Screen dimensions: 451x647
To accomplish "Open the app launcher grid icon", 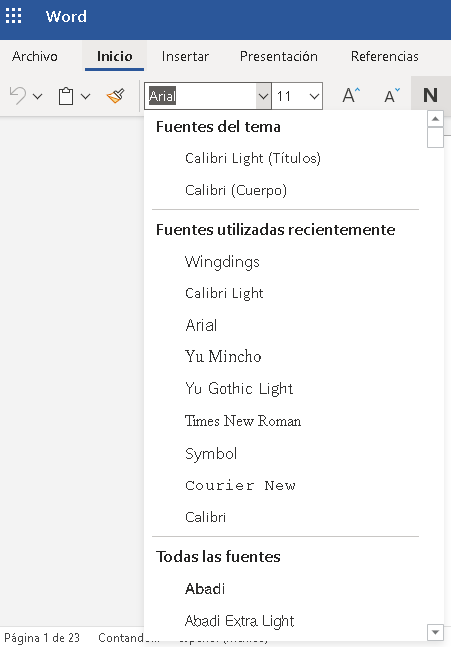I will [x=13, y=16].
